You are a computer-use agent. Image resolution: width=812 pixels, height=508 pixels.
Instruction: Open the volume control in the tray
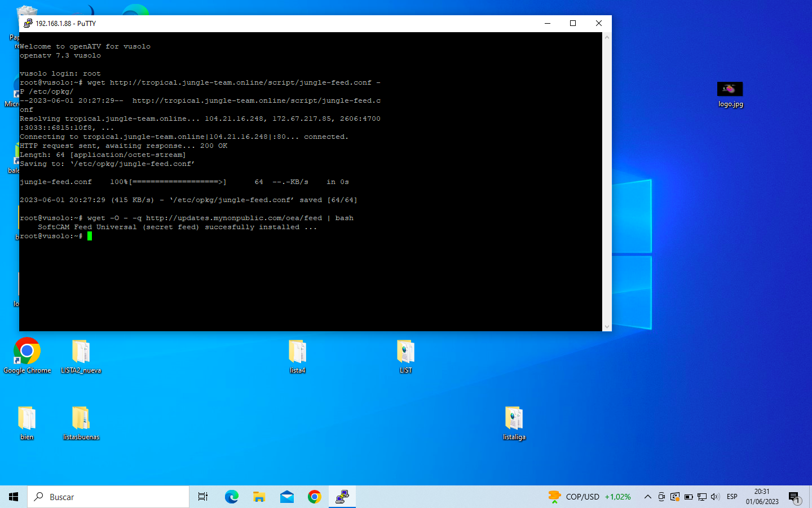pyautogui.click(x=715, y=497)
